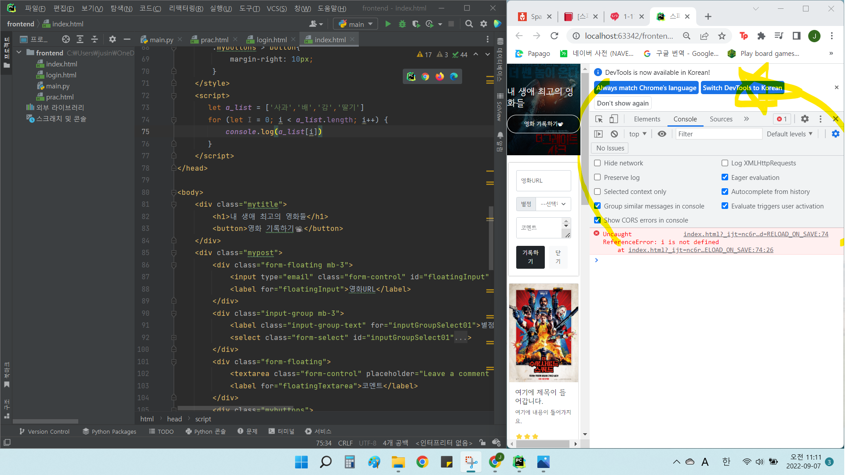The image size is (868, 475).
Task: Open the VCS(S) menu
Action: pos(277,8)
